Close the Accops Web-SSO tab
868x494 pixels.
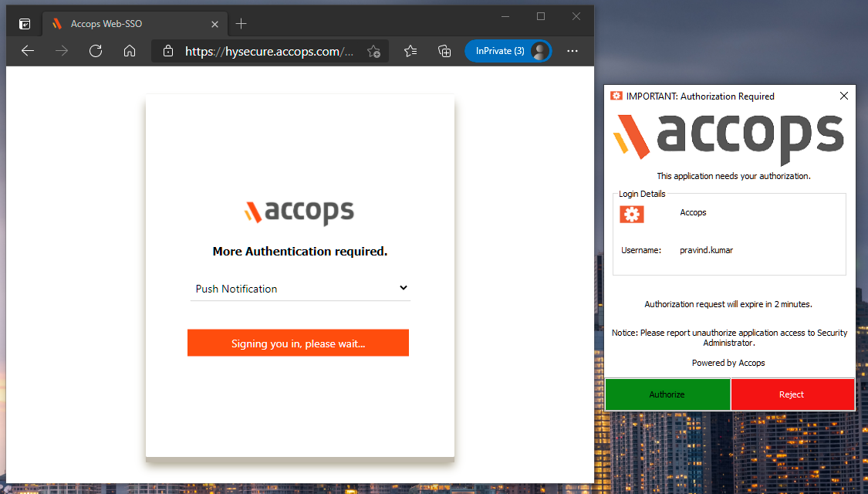click(214, 24)
